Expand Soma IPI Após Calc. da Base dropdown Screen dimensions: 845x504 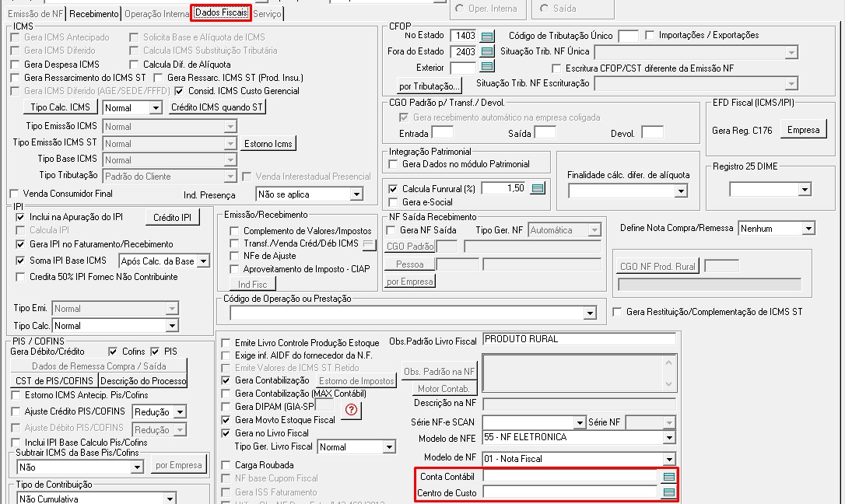pyautogui.click(x=202, y=261)
